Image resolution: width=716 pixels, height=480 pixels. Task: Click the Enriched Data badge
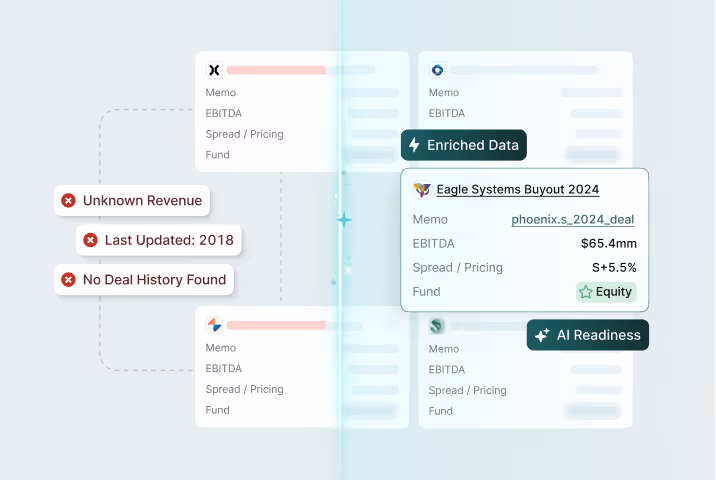point(464,145)
